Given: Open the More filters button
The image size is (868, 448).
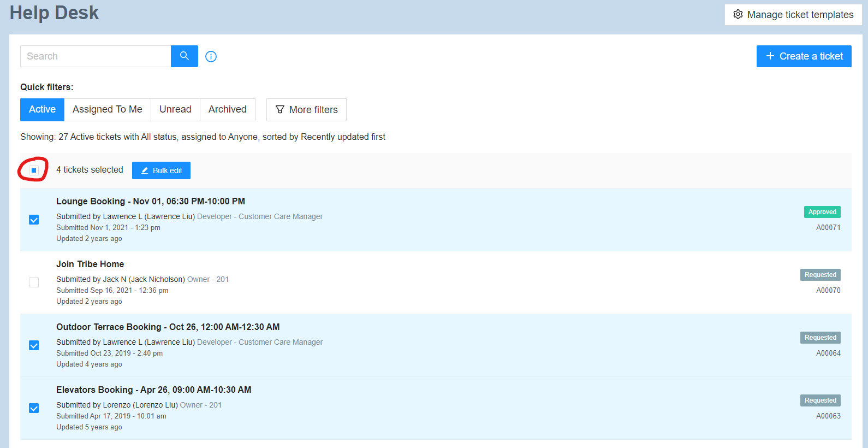Looking at the screenshot, I should [306, 110].
